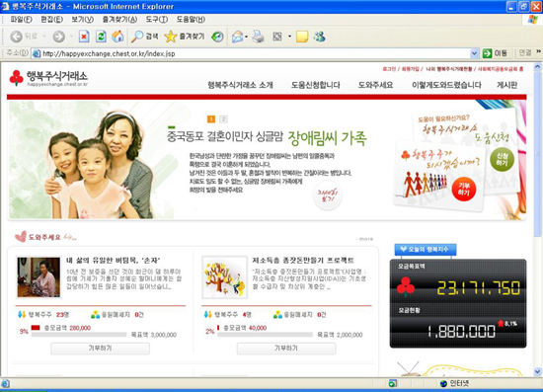The height and width of the screenshot is (392, 543).
Task: Open 행복주식거래소 소개 navigation tab
Action: click(240, 85)
